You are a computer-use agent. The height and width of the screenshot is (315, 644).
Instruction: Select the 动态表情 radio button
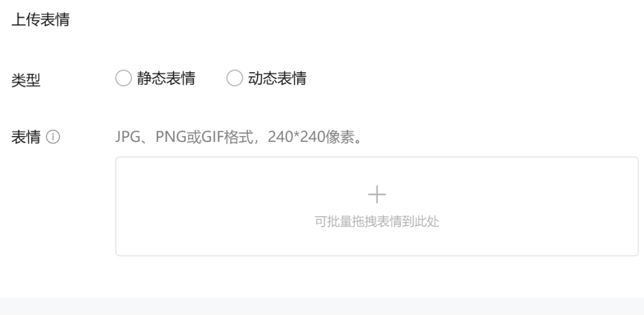234,78
